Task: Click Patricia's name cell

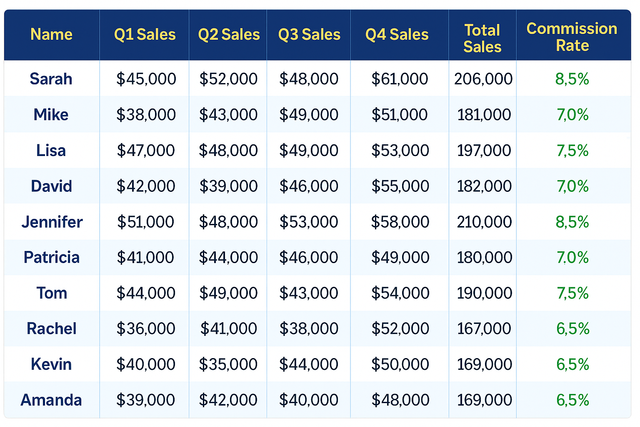Action: (x=51, y=257)
